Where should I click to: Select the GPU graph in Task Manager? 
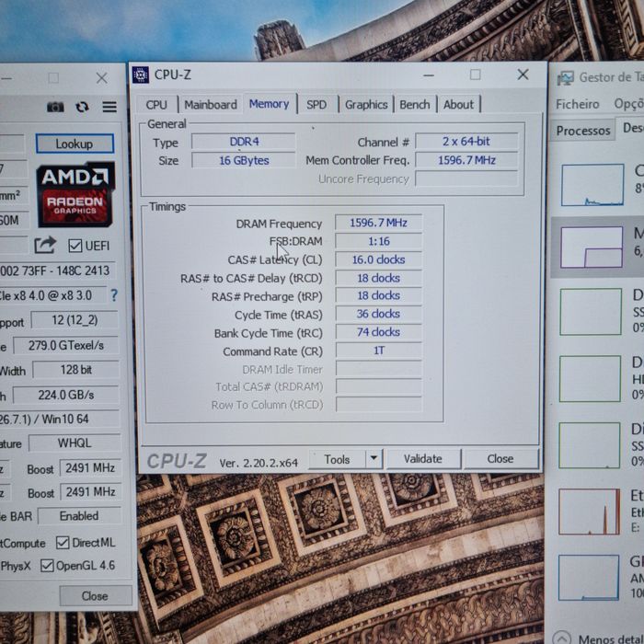589,578
